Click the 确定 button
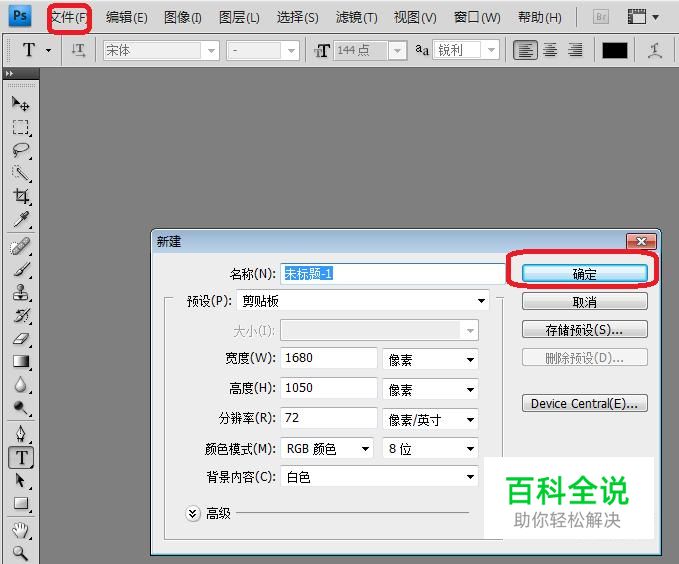Viewport: 679px width, 564px height. (x=585, y=274)
